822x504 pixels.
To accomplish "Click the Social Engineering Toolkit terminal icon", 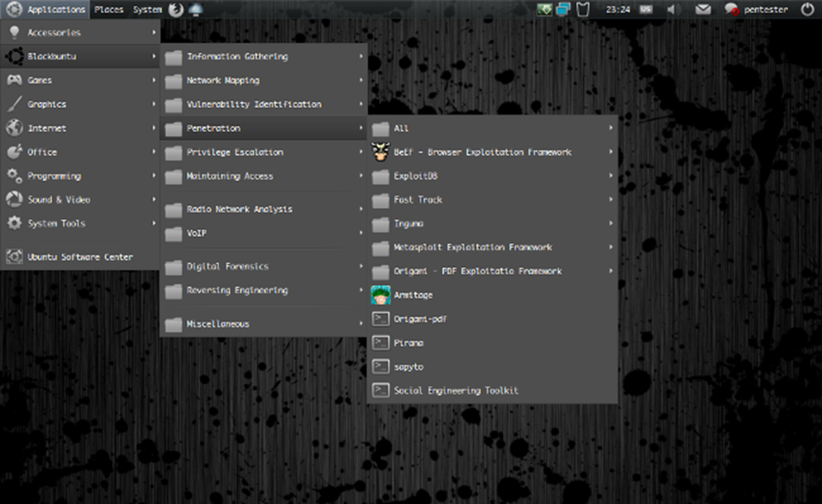I will pos(381,390).
